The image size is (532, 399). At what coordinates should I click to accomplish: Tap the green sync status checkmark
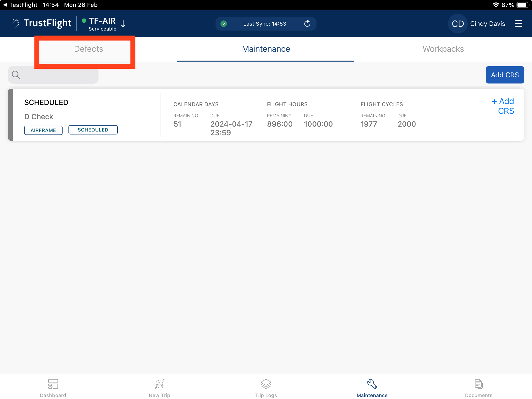pyautogui.click(x=224, y=24)
